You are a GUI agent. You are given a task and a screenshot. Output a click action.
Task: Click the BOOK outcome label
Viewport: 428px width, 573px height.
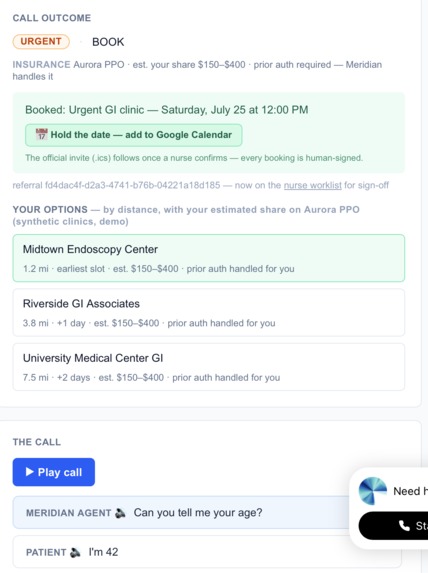(108, 42)
